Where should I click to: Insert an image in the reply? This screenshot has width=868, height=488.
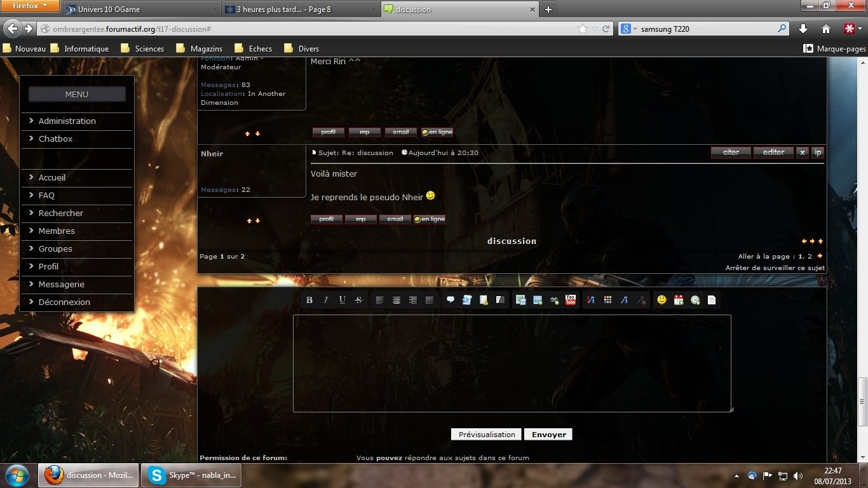click(x=538, y=300)
